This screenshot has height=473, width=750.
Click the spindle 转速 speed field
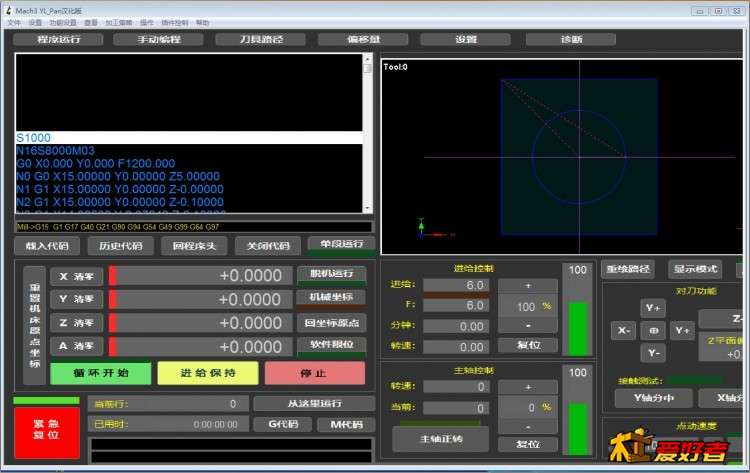pyautogui.click(x=456, y=387)
